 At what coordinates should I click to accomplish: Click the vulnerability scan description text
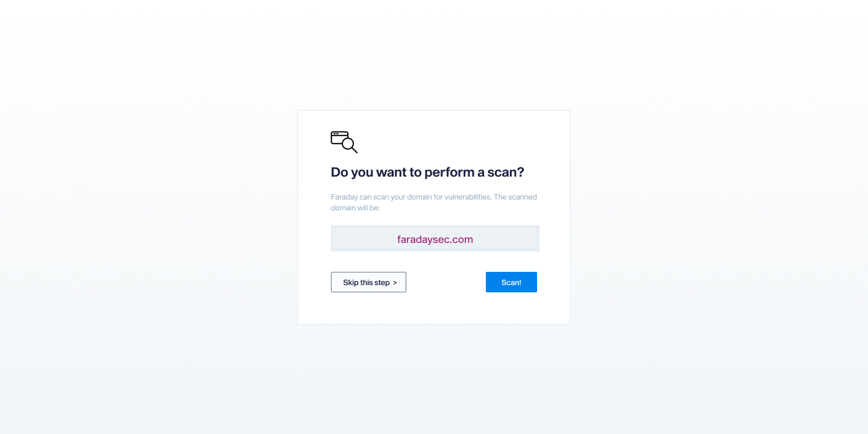click(x=433, y=202)
